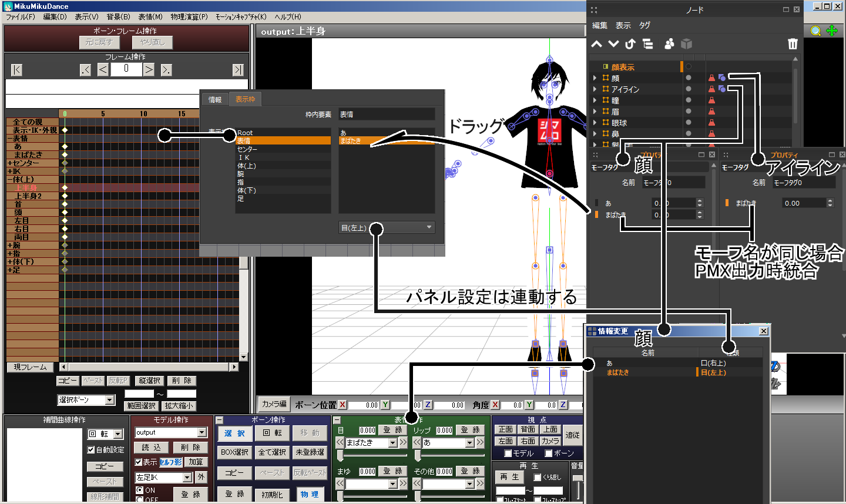Jump to last frame with >| button
This screenshot has height=504, width=846.
tap(237, 70)
